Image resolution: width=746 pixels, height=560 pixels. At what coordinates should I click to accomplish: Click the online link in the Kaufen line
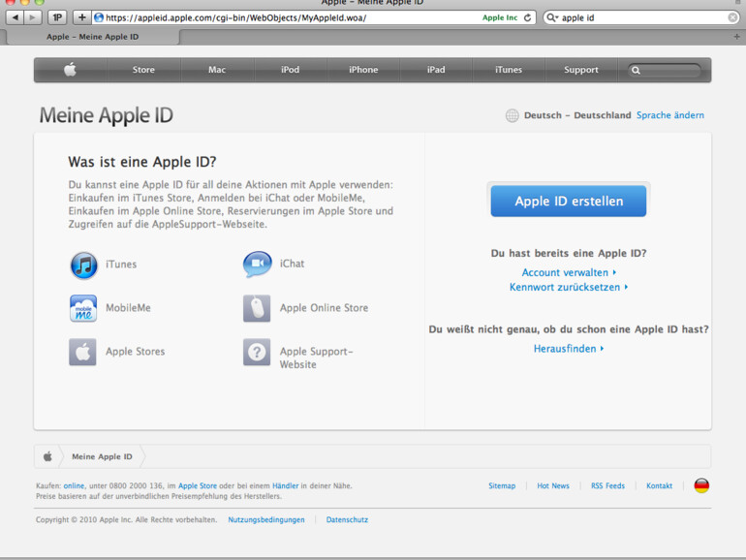(74, 485)
